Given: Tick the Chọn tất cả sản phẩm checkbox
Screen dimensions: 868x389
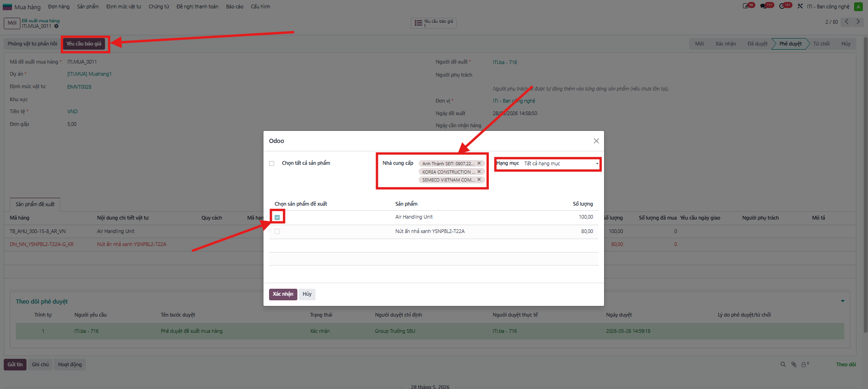Looking at the screenshot, I should pyautogui.click(x=272, y=163).
